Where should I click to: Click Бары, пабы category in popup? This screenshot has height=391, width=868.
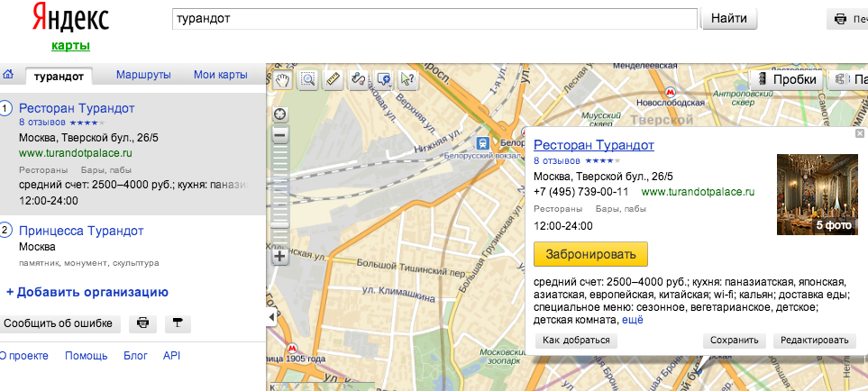pyautogui.click(x=621, y=210)
